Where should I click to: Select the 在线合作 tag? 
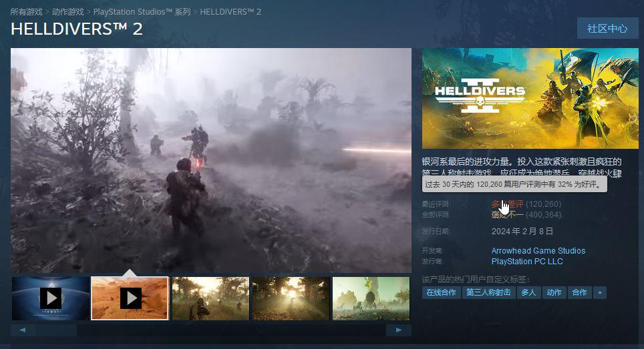coord(441,292)
